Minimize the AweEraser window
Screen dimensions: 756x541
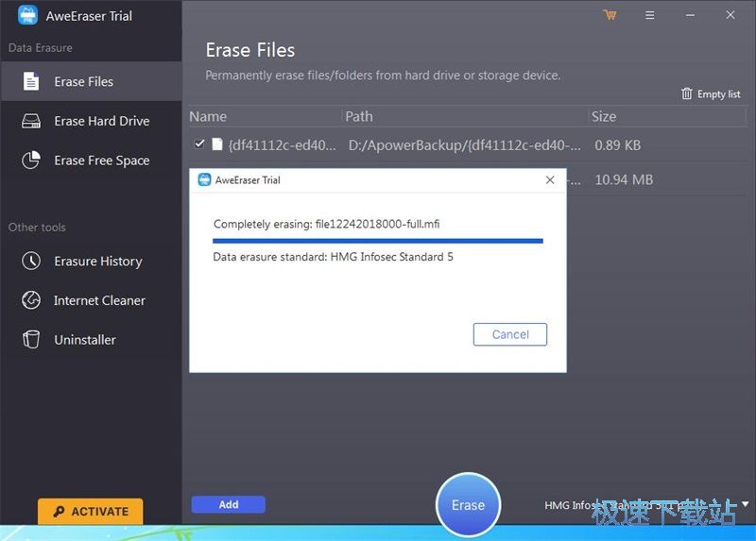point(690,15)
